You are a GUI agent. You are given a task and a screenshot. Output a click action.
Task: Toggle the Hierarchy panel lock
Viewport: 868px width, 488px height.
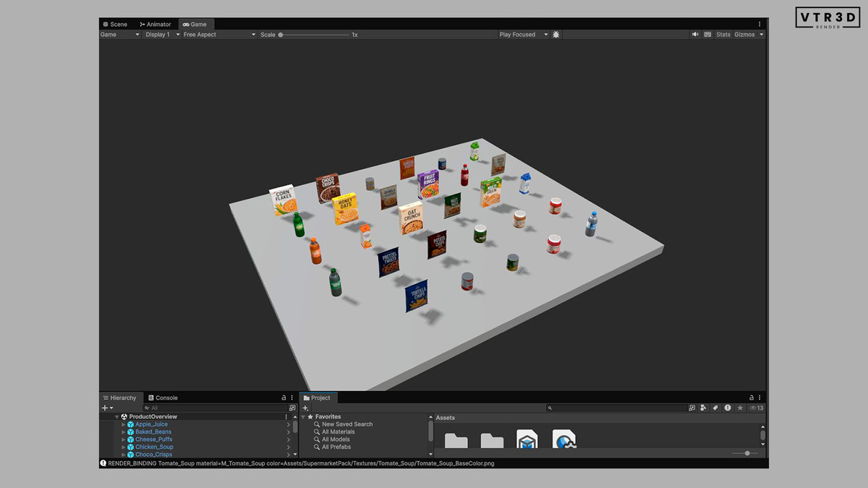click(x=284, y=398)
